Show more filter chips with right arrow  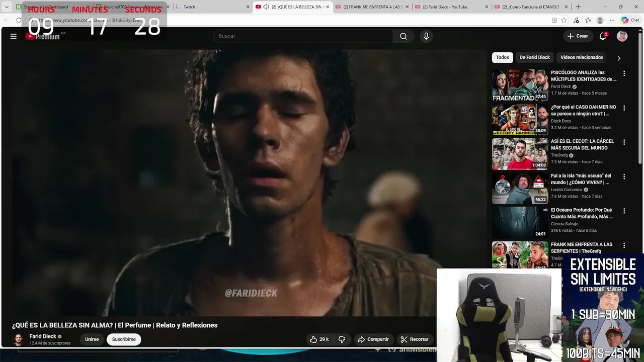(x=619, y=58)
